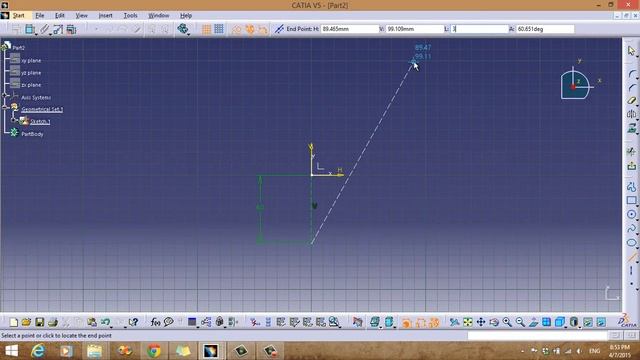
Task: Select yz plane in the tree
Action: [31, 73]
